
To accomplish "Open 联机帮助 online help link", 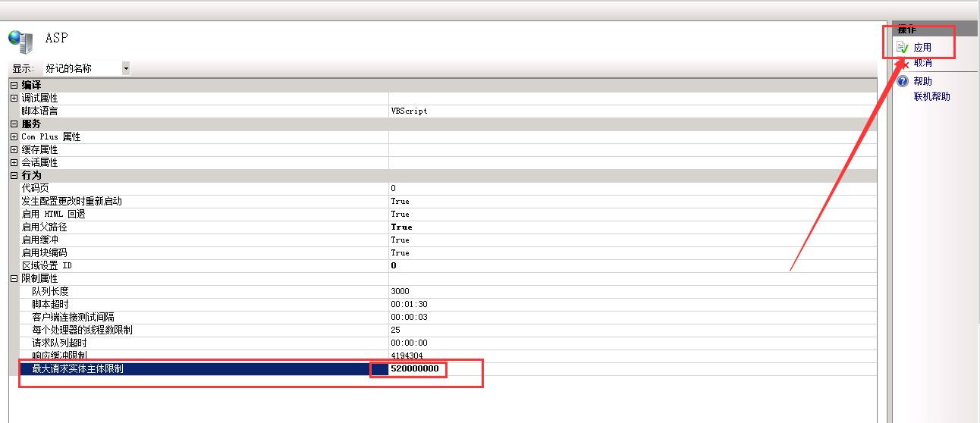I will [931, 96].
